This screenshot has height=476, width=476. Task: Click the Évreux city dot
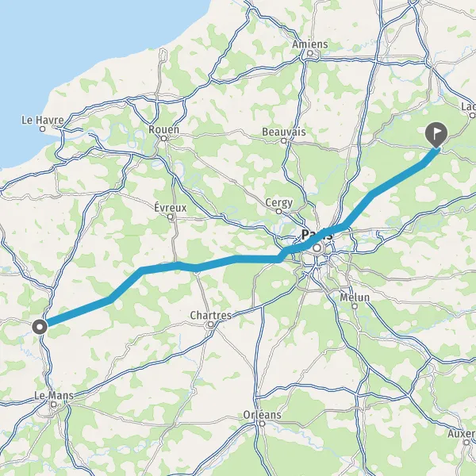point(171,217)
